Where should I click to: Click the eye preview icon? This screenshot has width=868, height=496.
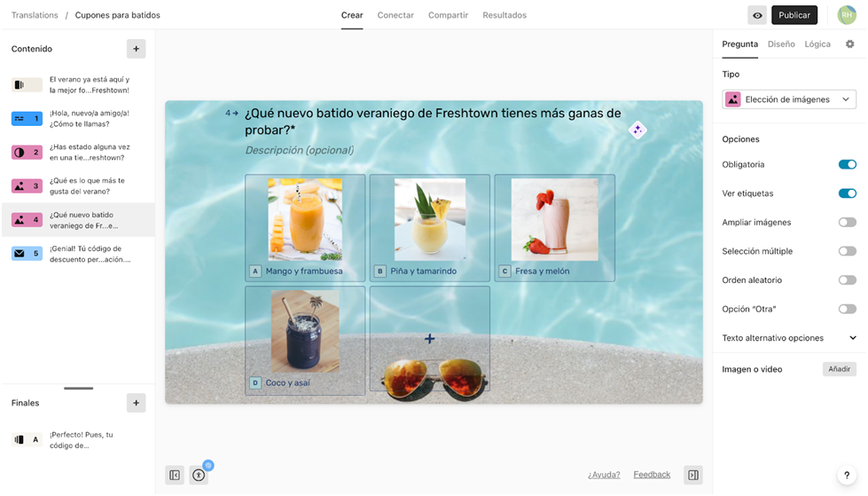pos(757,15)
